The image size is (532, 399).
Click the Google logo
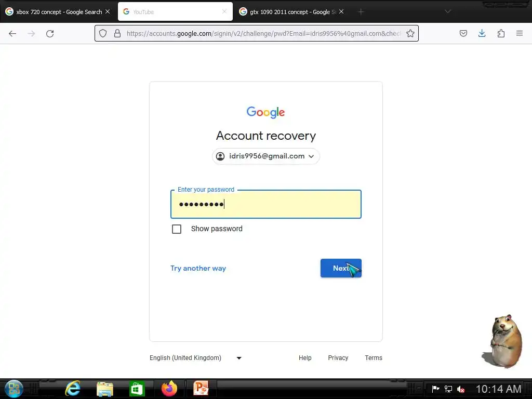(265, 112)
